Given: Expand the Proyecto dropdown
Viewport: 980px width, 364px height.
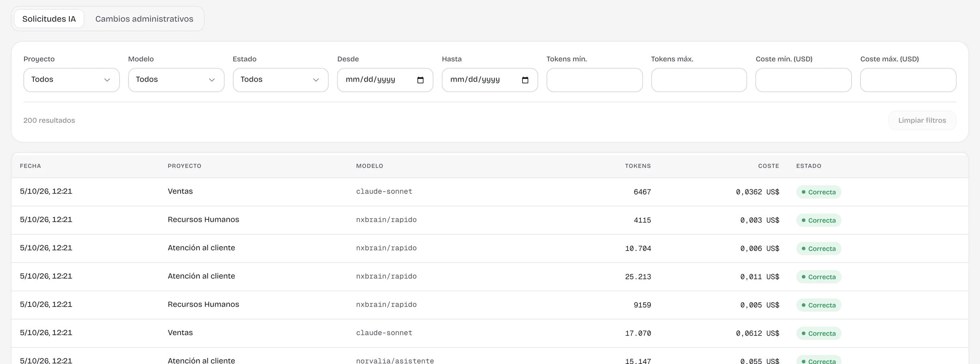Looking at the screenshot, I should 71,80.
